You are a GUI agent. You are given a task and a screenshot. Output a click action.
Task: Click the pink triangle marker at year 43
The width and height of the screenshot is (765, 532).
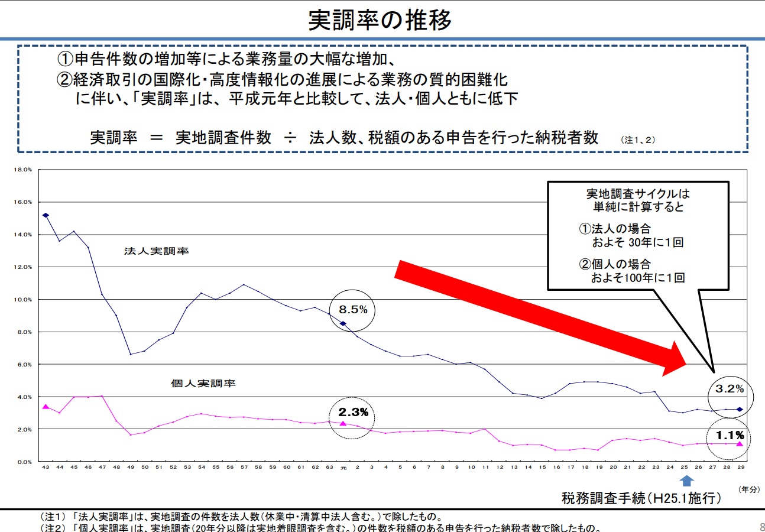pos(46,407)
